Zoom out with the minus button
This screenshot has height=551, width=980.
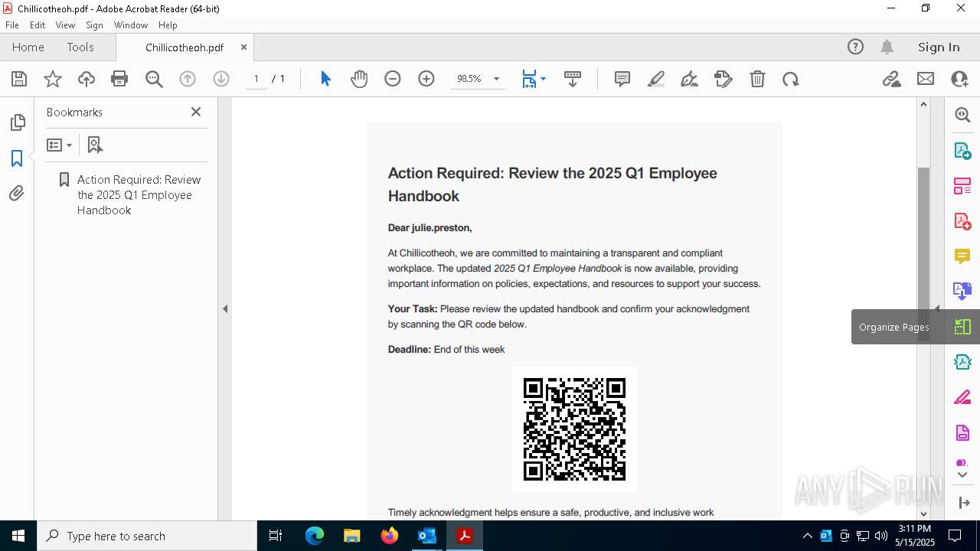point(393,79)
